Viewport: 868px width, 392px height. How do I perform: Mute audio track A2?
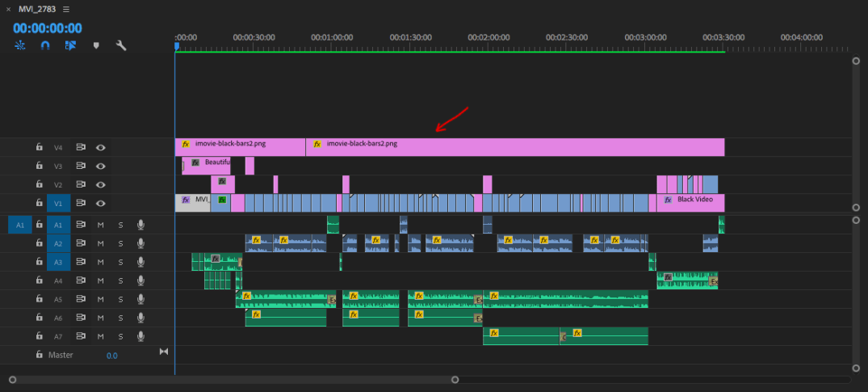[101, 243]
